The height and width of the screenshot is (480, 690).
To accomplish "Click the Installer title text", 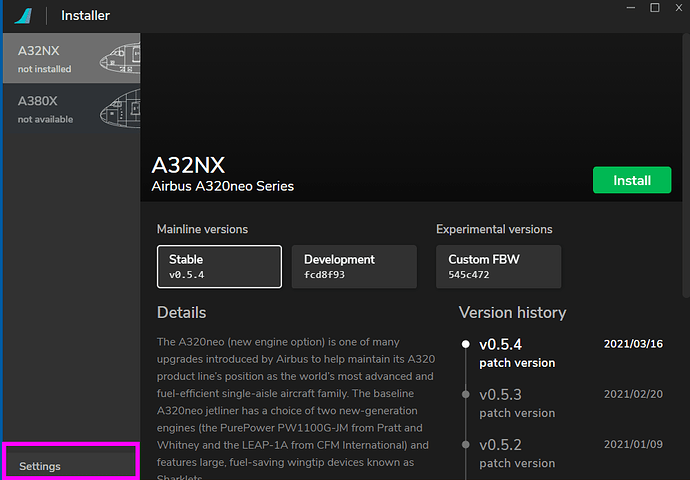I will click(x=85, y=16).
